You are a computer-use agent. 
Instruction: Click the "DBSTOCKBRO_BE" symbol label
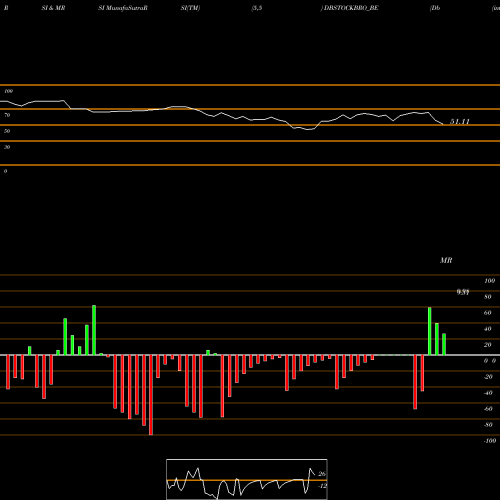(351, 8)
